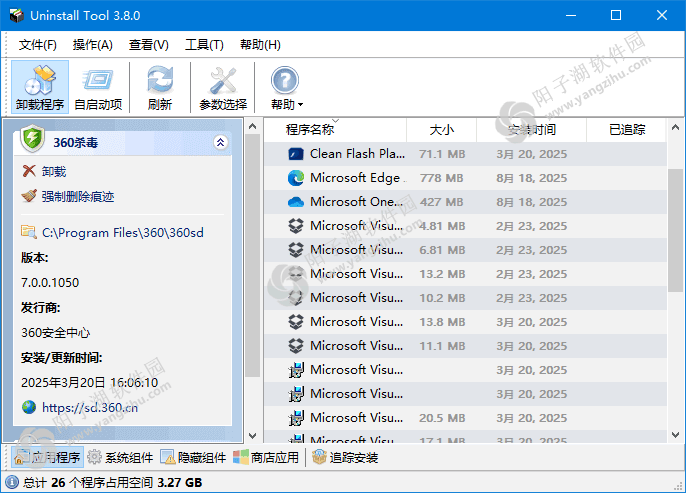Switch to the 应用程序 tab
Screen dimensions: 686x493
(48, 458)
